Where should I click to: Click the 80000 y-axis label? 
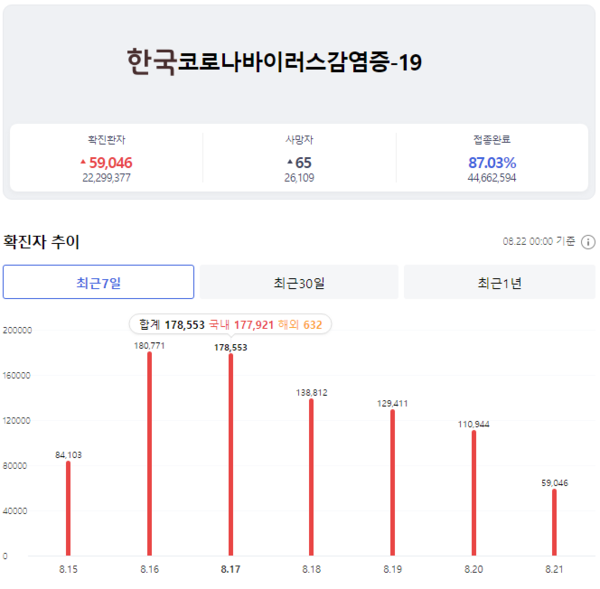pyautogui.click(x=15, y=466)
